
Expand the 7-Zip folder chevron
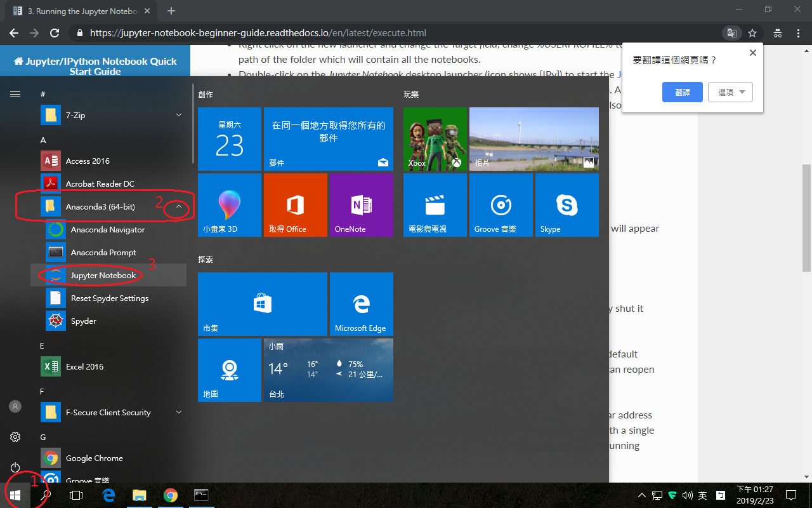pyautogui.click(x=179, y=116)
